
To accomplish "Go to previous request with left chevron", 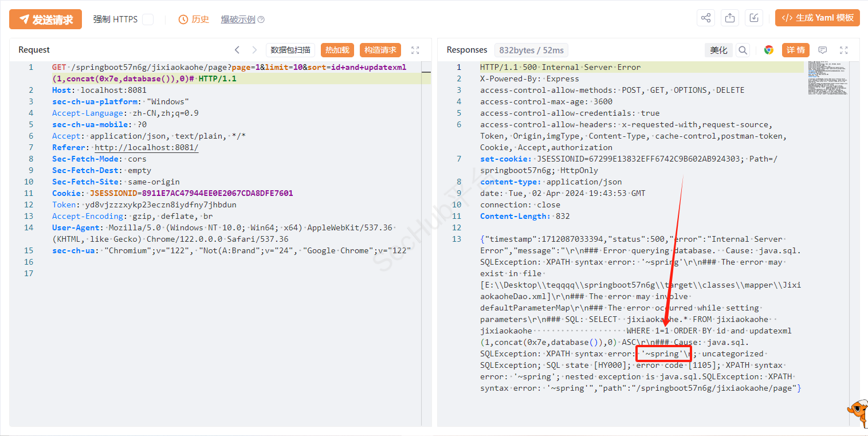I will [237, 50].
